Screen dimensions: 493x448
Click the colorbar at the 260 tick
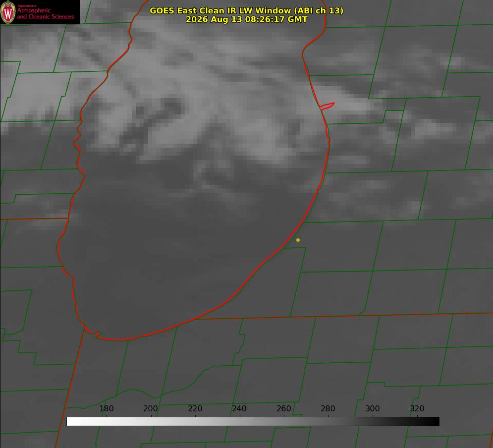pyautogui.click(x=284, y=421)
